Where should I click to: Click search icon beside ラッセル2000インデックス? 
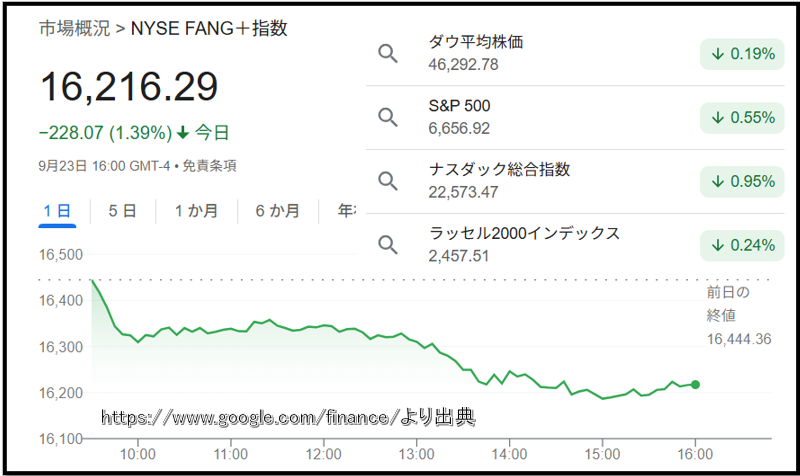click(x=388, y=244)
